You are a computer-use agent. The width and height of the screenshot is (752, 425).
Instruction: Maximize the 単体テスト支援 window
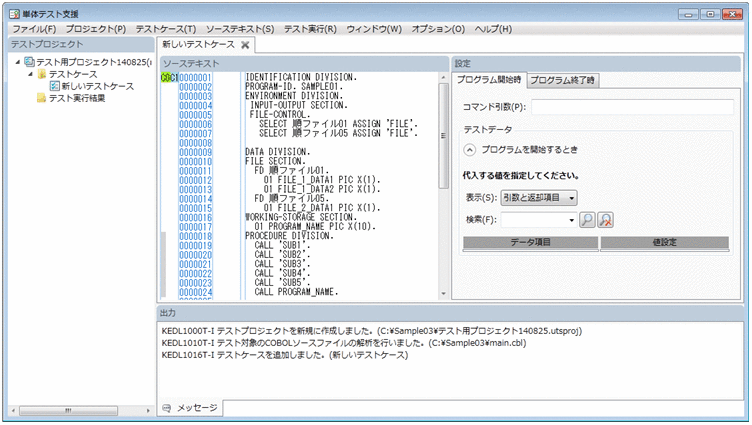point(710,14)
